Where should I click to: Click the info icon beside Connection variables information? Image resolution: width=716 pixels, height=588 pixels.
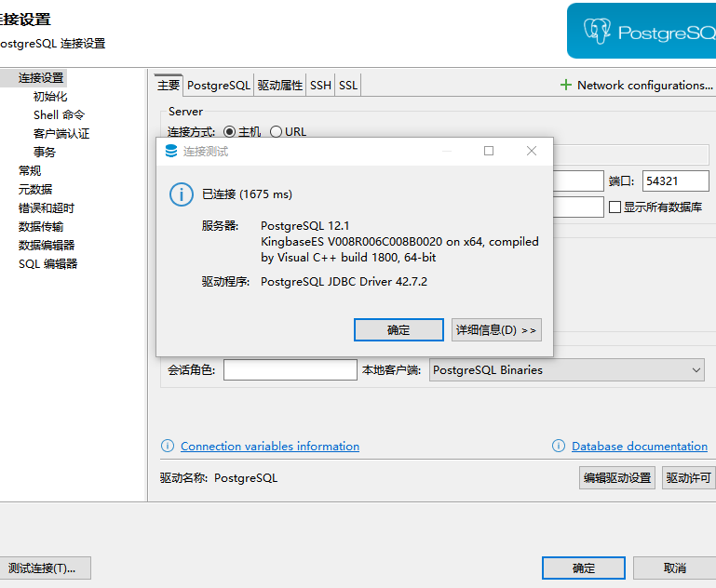[x=168, y=447]
